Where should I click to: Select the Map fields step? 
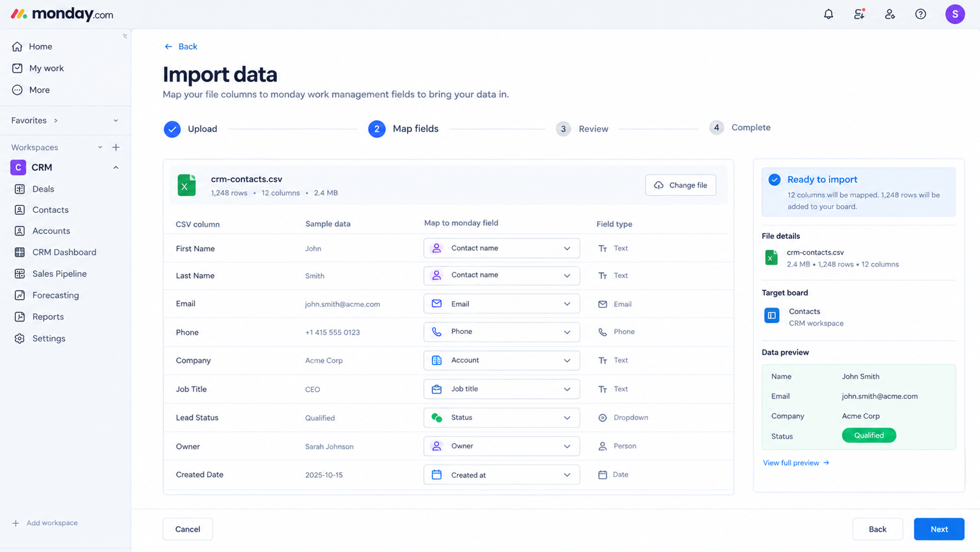[403, 129]
